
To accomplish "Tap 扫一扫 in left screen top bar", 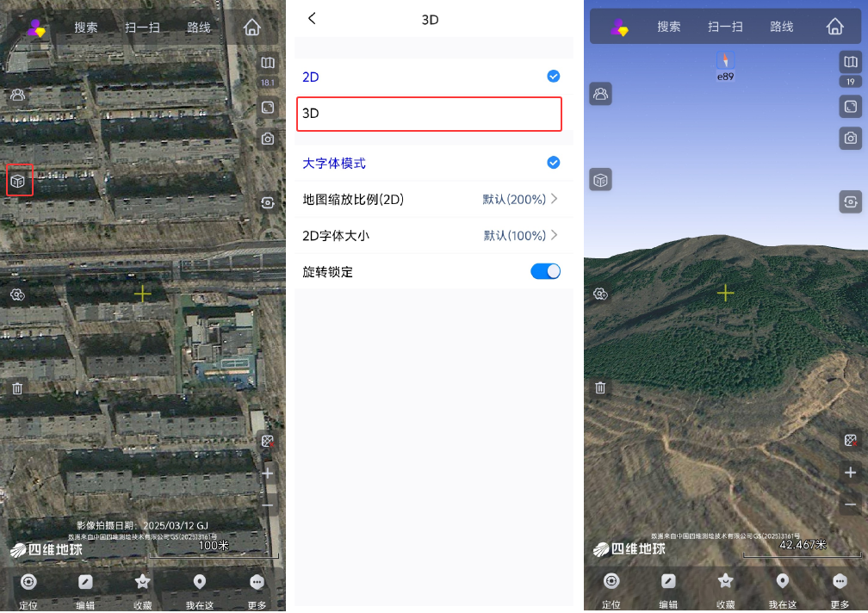I will click(142, 28).
